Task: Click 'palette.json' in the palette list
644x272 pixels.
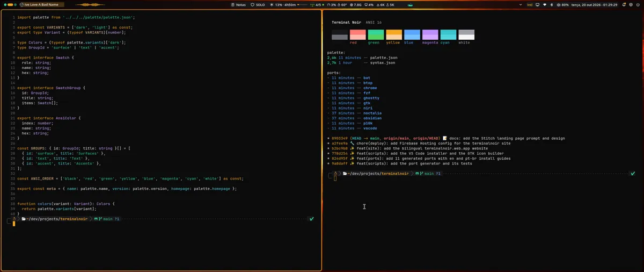Action: [384, 58]
